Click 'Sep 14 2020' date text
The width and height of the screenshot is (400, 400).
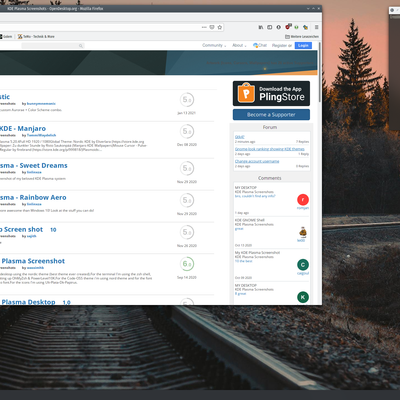pos(187,277)
